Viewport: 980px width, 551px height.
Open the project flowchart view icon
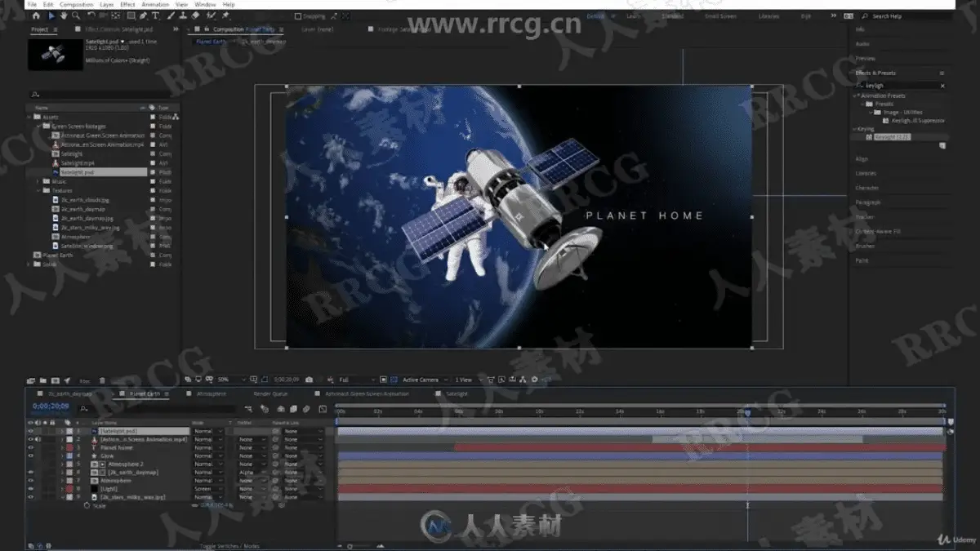coord(176,118)
